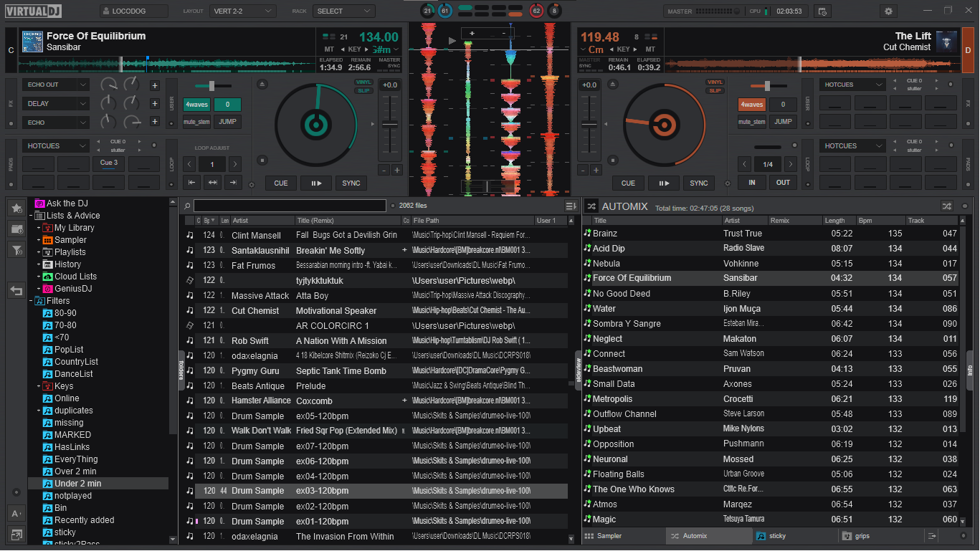Image resolution: width=980 pixels, height=551 pixels.
Task: Toggle SLIP mode on right deck
Action: tap(715, 90)
